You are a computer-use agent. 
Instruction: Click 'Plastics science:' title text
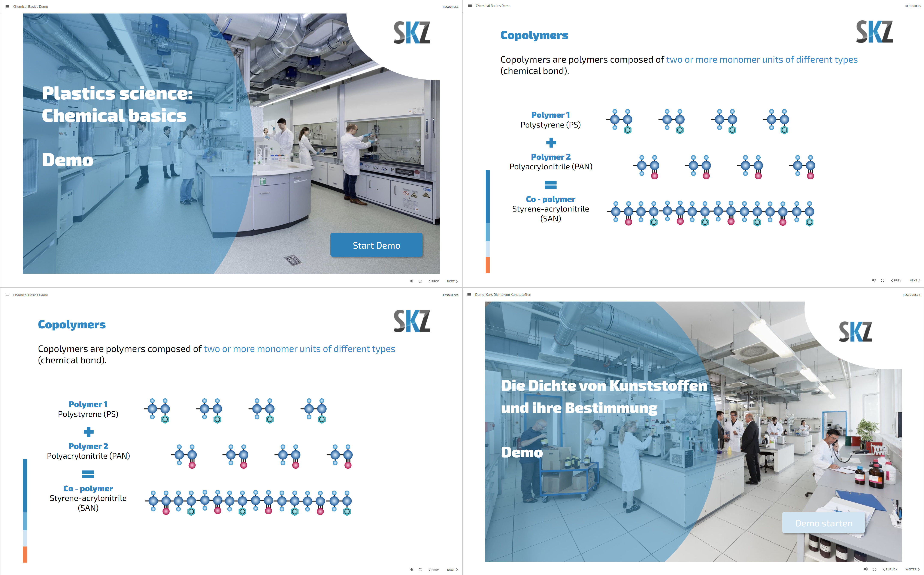pos(117,94)
